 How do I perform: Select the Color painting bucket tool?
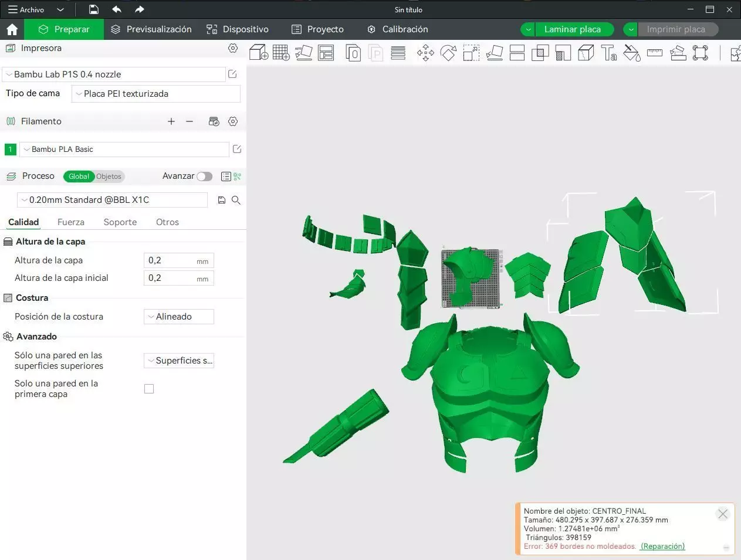(631, 53)
